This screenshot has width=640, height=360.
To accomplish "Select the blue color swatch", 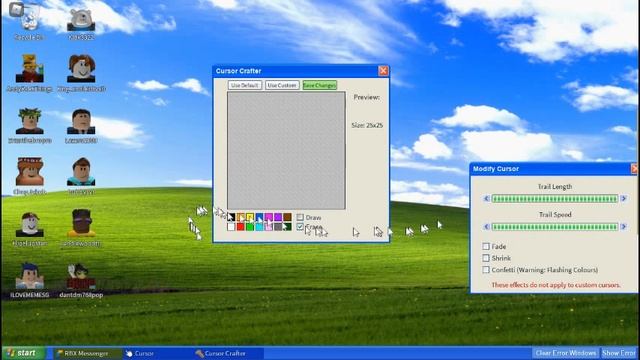I will (x=259, y=217).
